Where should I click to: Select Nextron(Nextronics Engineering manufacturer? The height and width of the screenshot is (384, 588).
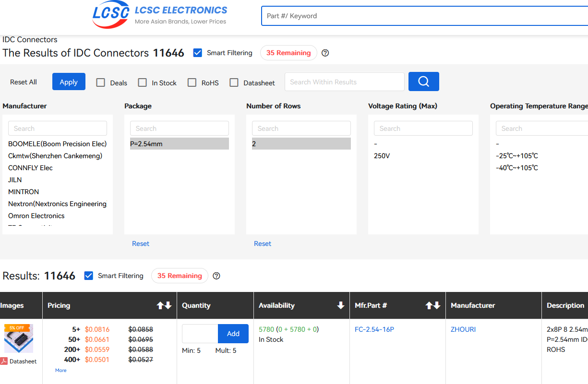tap(58, 204)
